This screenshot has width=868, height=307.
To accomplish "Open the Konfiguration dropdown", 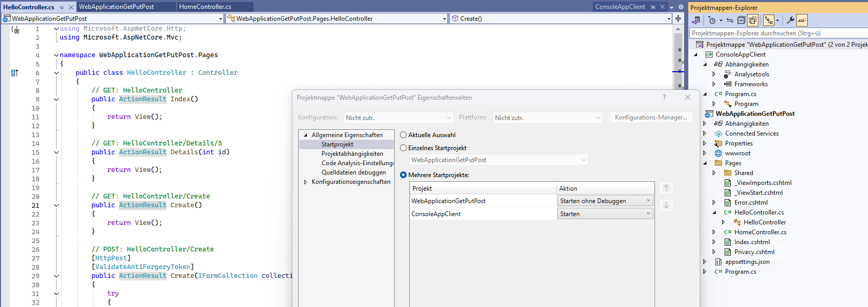I will pos(398,118).
